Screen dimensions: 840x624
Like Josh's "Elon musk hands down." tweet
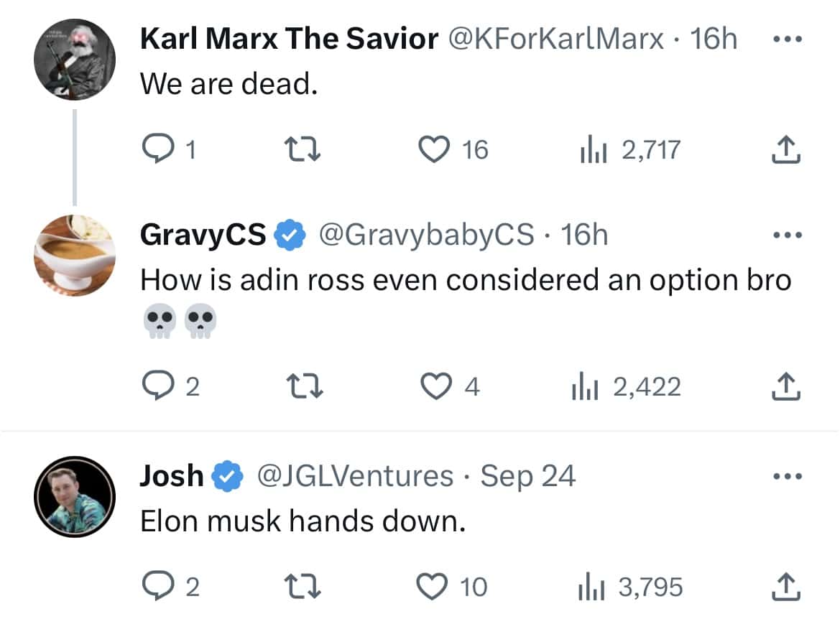tap(433, 587)
